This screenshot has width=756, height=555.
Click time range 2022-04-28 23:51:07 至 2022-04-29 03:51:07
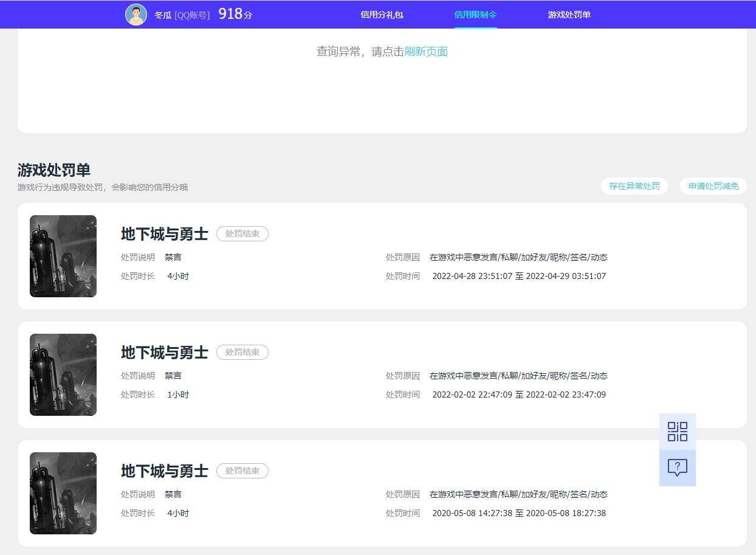519,276
